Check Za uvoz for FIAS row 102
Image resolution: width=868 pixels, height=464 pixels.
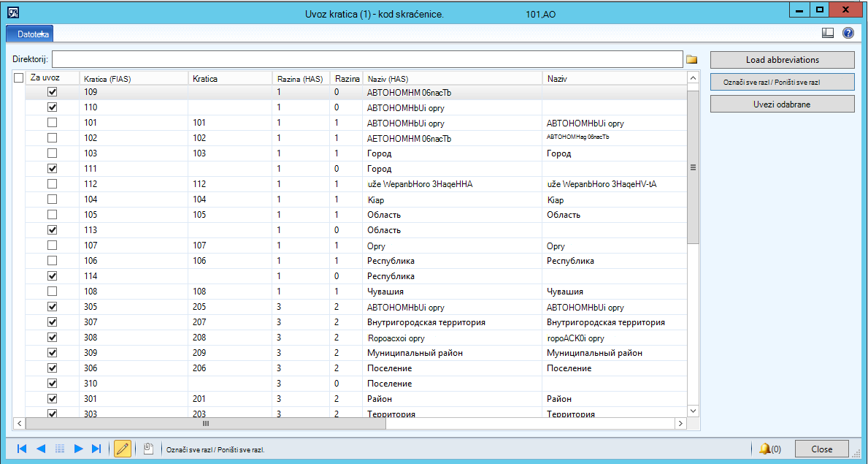(53, 137)
